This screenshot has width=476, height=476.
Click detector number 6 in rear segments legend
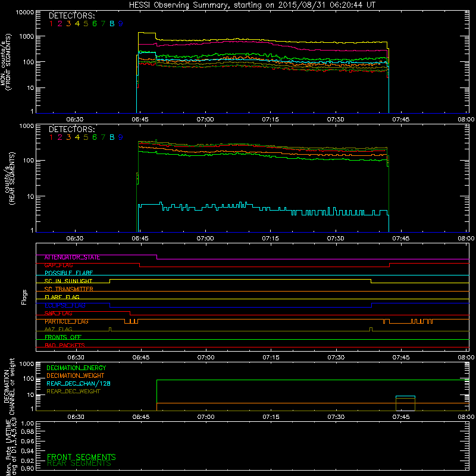click(x=95, y=137)
